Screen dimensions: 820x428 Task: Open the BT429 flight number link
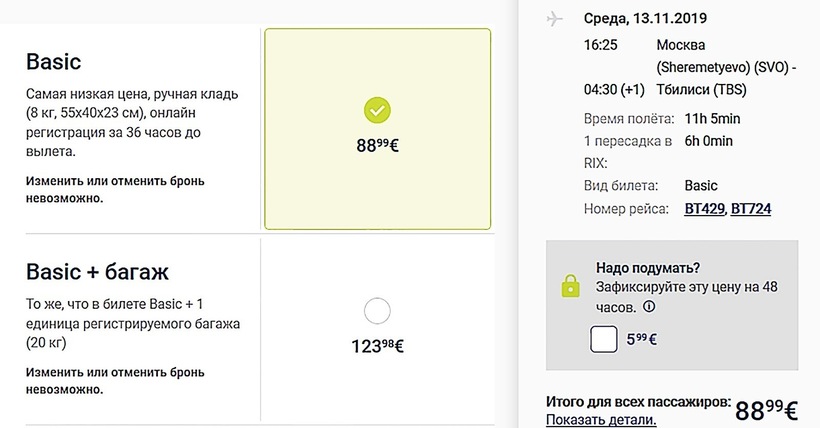coord(705,209)
